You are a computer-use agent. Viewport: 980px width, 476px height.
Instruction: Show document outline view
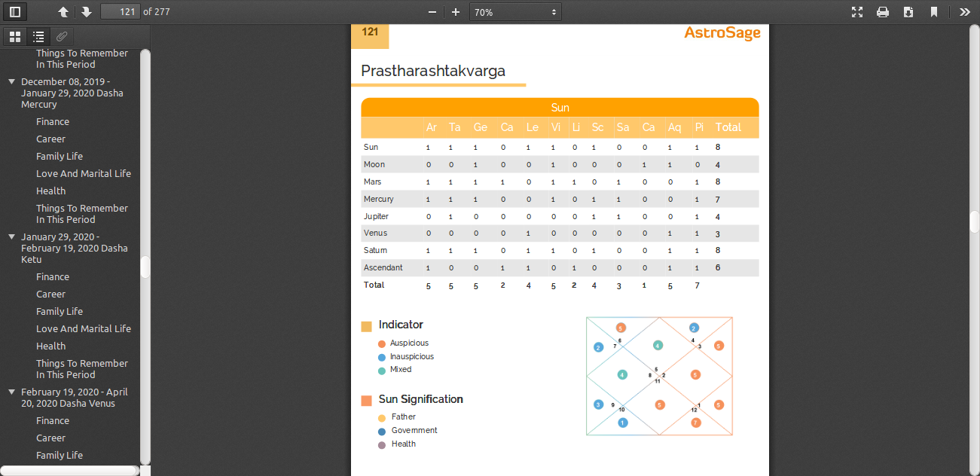point(38,36)
